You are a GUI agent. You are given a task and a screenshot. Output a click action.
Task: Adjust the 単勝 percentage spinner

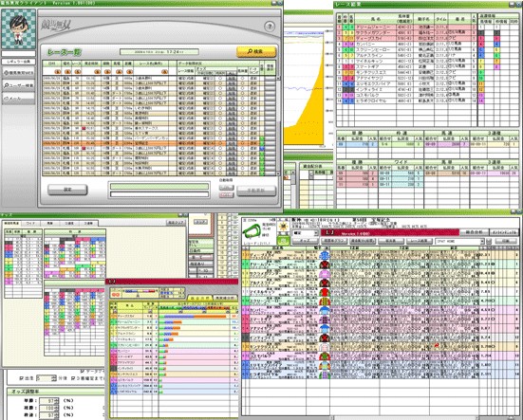[49, 401]
